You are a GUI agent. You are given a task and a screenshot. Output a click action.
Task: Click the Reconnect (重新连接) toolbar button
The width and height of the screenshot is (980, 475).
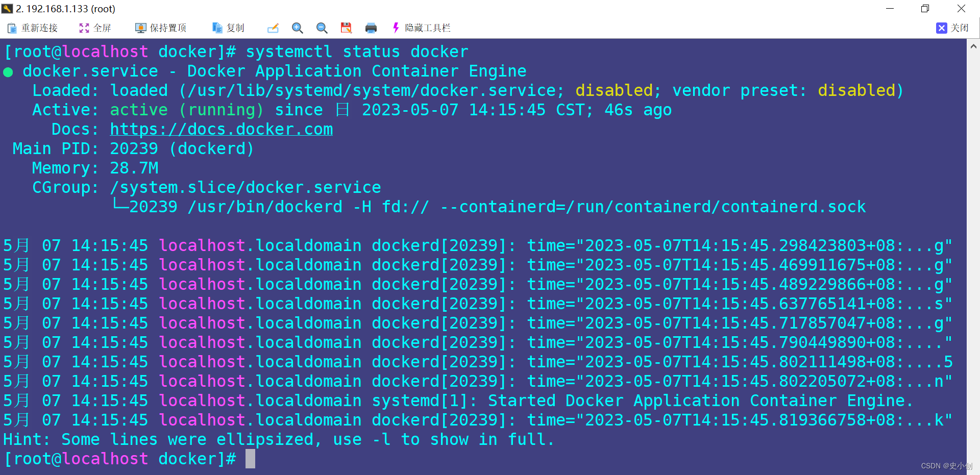33,28
